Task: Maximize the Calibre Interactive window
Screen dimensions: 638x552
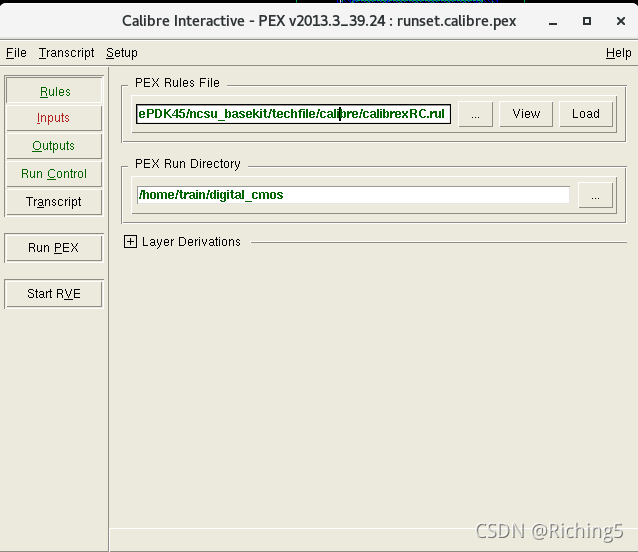Action: point(587,20)
